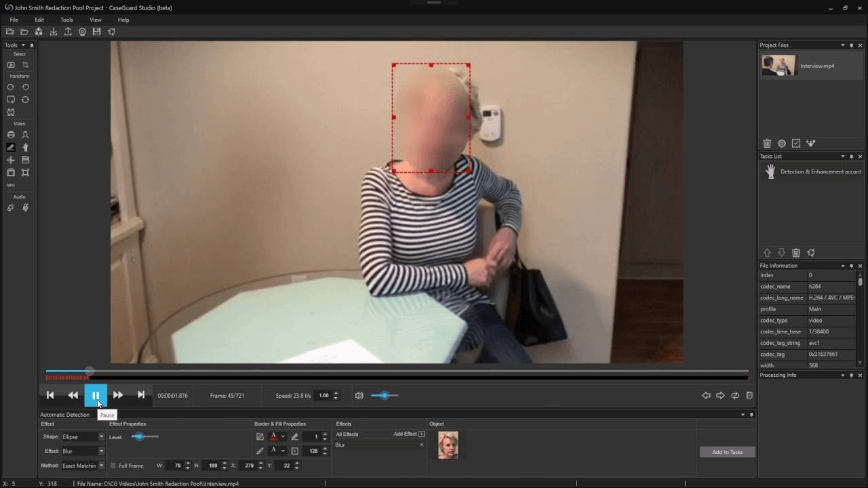Viewport: 868px width, 488px height.
Task: Click the microphone audio tool icon
Action: tap(25, 208)
